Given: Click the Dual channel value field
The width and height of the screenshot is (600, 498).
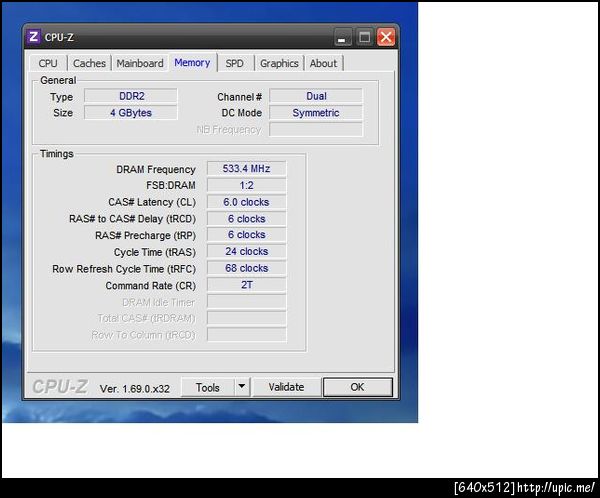Looking at the screenshot, I should point(316,96).
